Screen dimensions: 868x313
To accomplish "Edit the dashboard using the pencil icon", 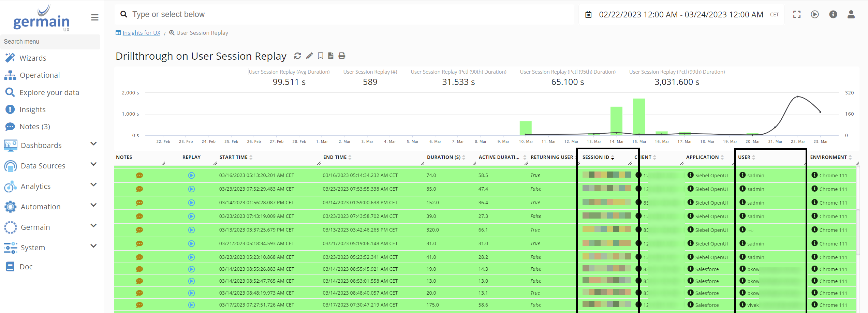I will [x=309, y=56].
